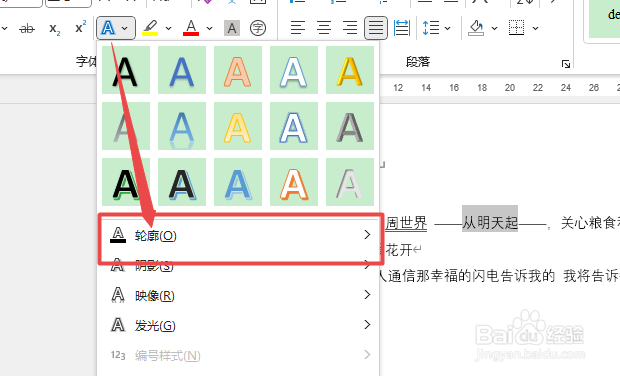Viewport: 620px width, 376px height.
Task: Apply yellow text highlight color
Action: pos(150,28)
